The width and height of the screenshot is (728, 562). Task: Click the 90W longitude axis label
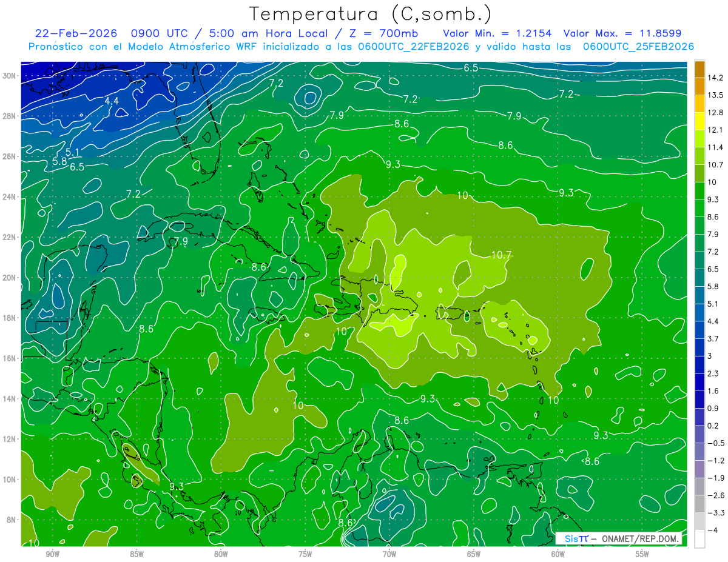[x=52, y=554]
